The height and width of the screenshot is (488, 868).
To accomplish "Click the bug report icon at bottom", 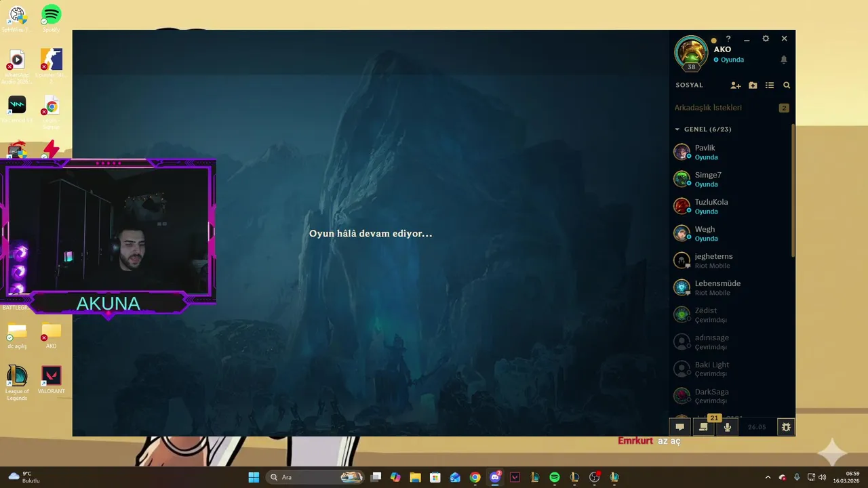I will click(786, 427).
